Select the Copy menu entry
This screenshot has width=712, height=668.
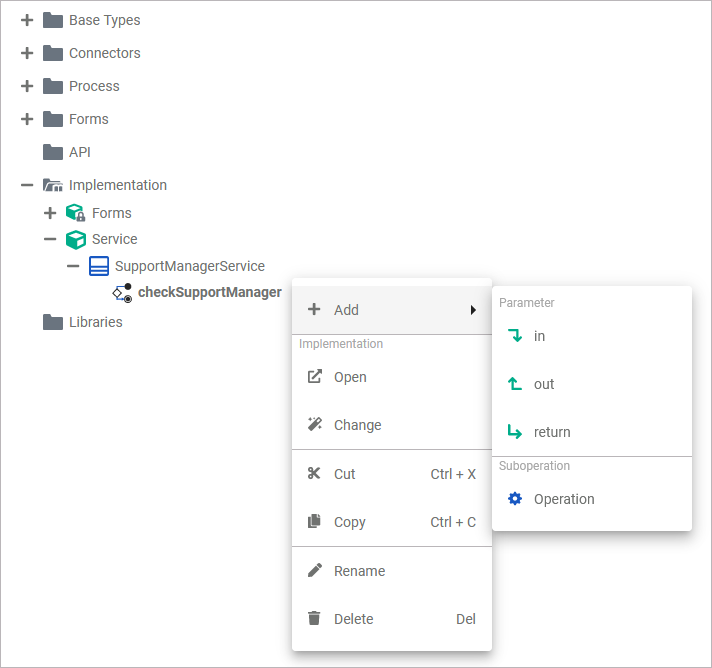[392, 522]
